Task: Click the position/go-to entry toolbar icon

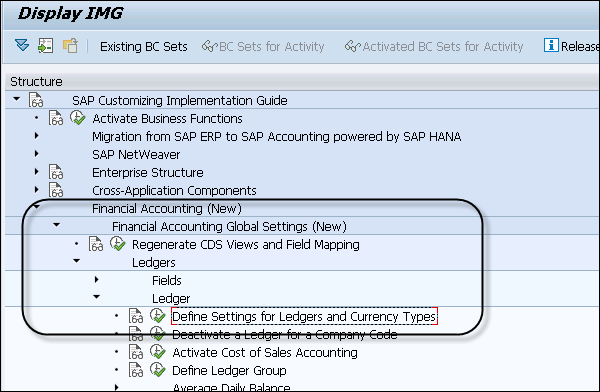Action: (x=46, y=46)
